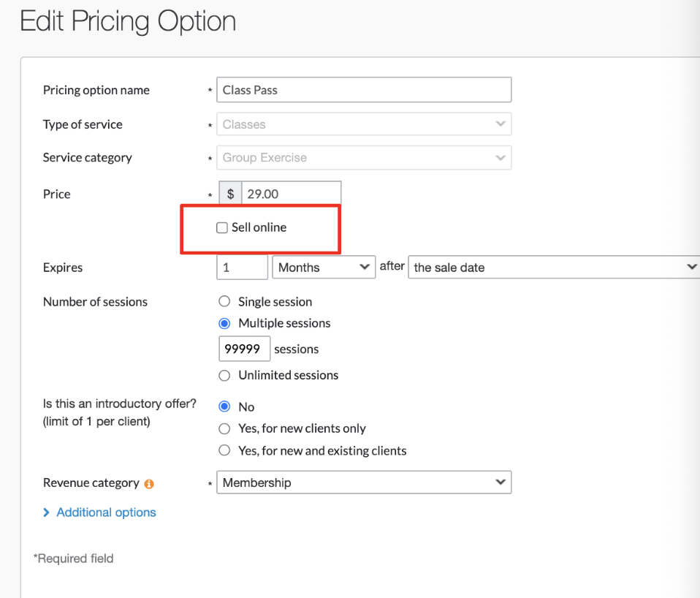The width and height of the screenshot is (700, 598).
Task: Click the sessions count field 99999
Action: [244, 349]
